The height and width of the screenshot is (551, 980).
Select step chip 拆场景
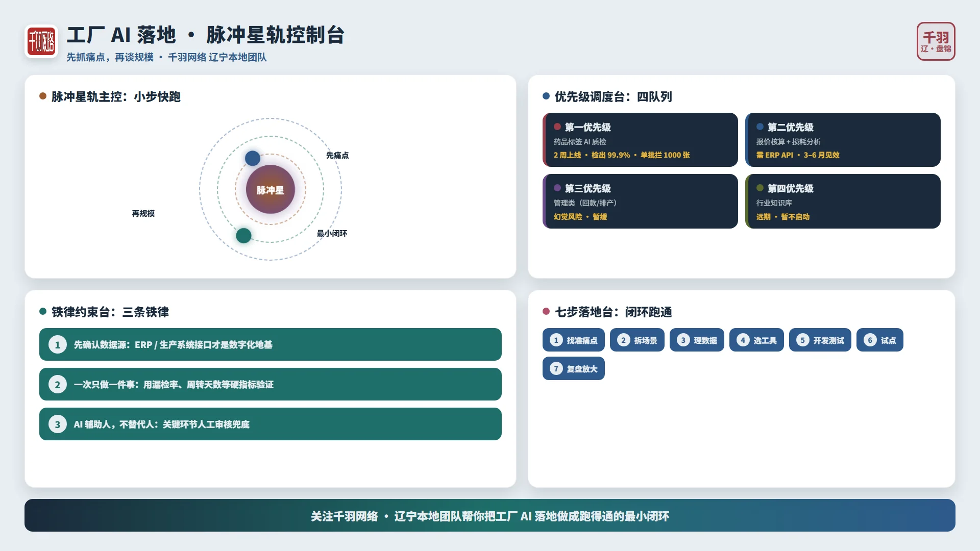pyautogui.click(x=637, y=340)
